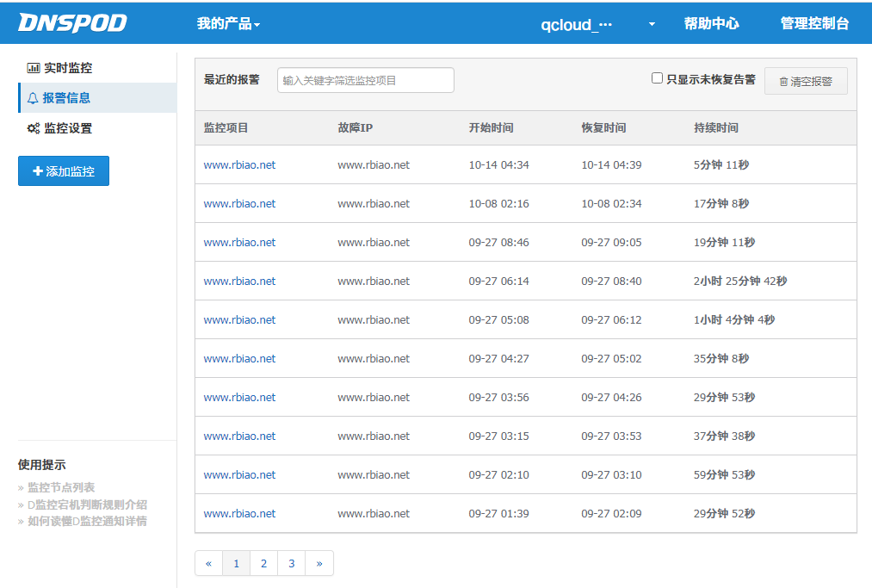Click the plus icon in 添加监控
The image size is (872, 588).
(38, 171)
